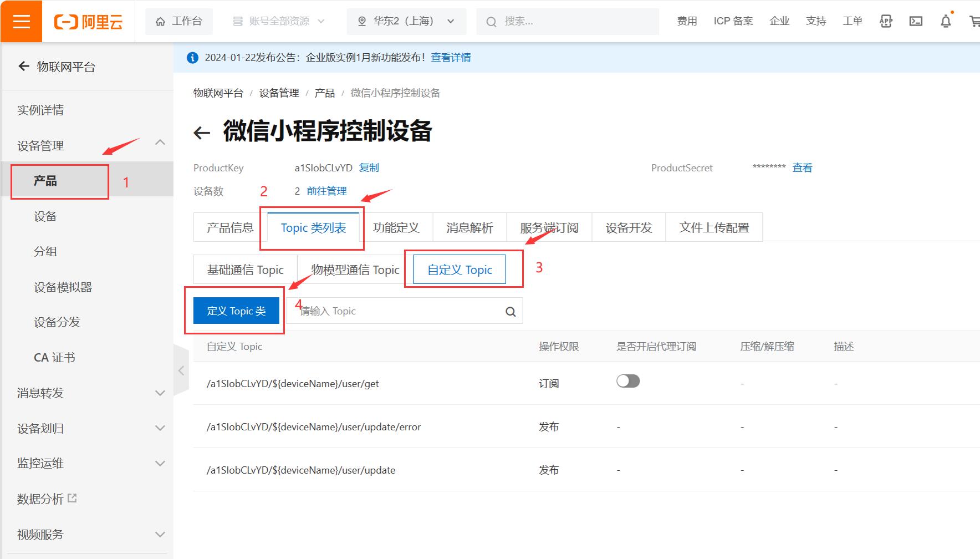
Task: Collapse the 设备管理 section
Action: point(160,143)
